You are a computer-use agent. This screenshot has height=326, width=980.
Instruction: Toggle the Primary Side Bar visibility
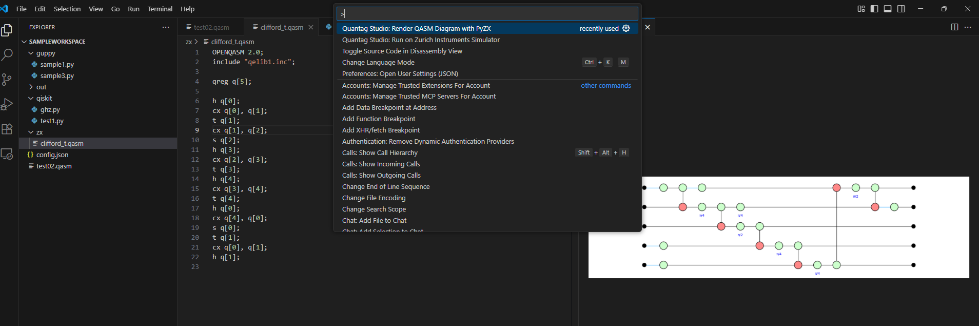874,9
